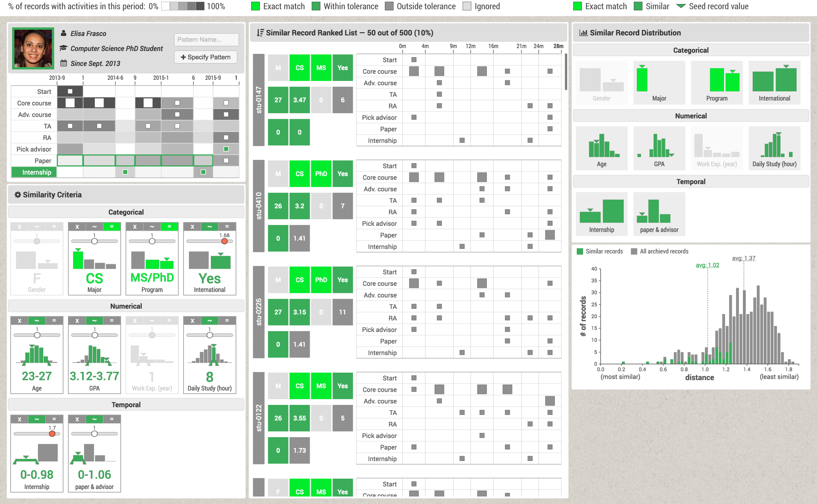Click the green Pick advisor marker at 2015-9
The height and width of the screenshot is (504, 817).
[x=226, y=149]
